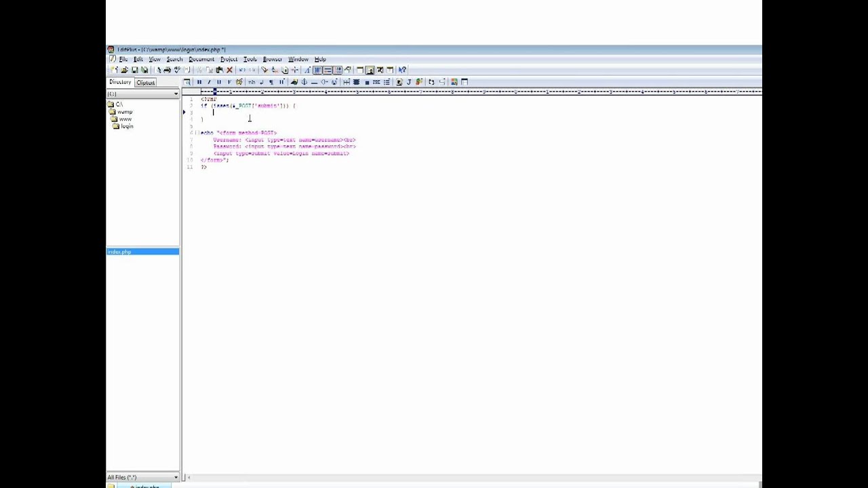Open the Edit menu
The height and width of the screenshot is (488, 868).
click(x=138, y=59)
